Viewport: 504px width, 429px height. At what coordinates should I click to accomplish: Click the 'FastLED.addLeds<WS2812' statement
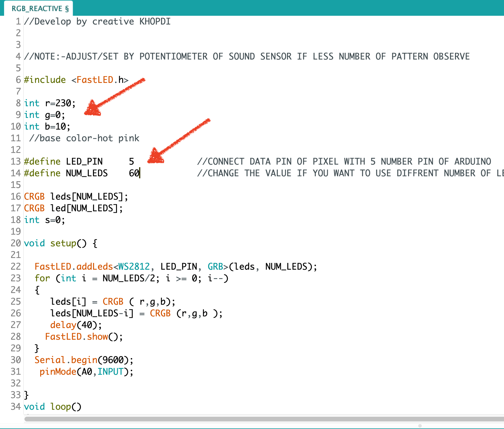click(176, 267)
